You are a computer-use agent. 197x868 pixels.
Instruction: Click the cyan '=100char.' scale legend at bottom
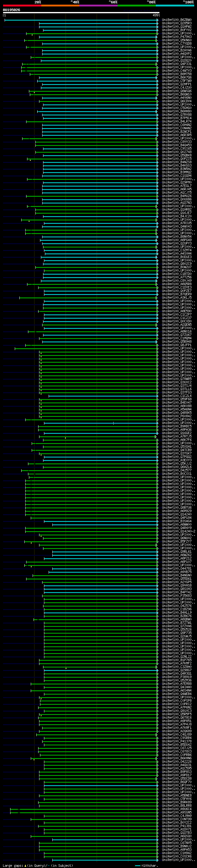tap(146, 866)
